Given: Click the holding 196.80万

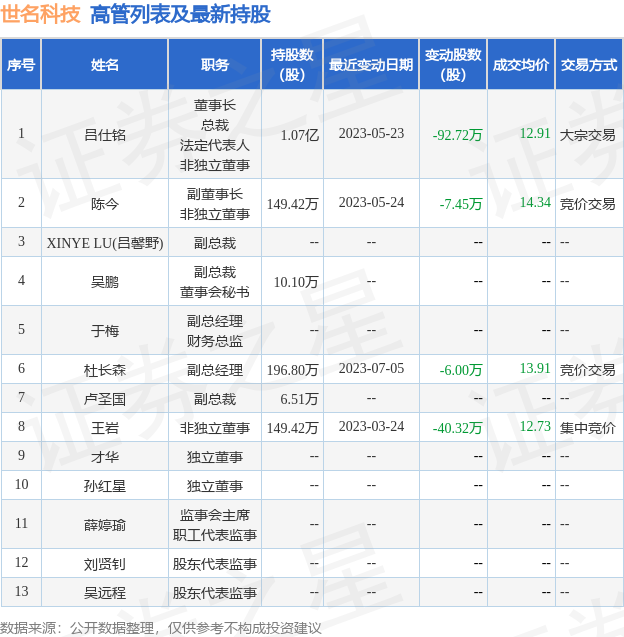Looking at the screenshot, I should 292,370.
